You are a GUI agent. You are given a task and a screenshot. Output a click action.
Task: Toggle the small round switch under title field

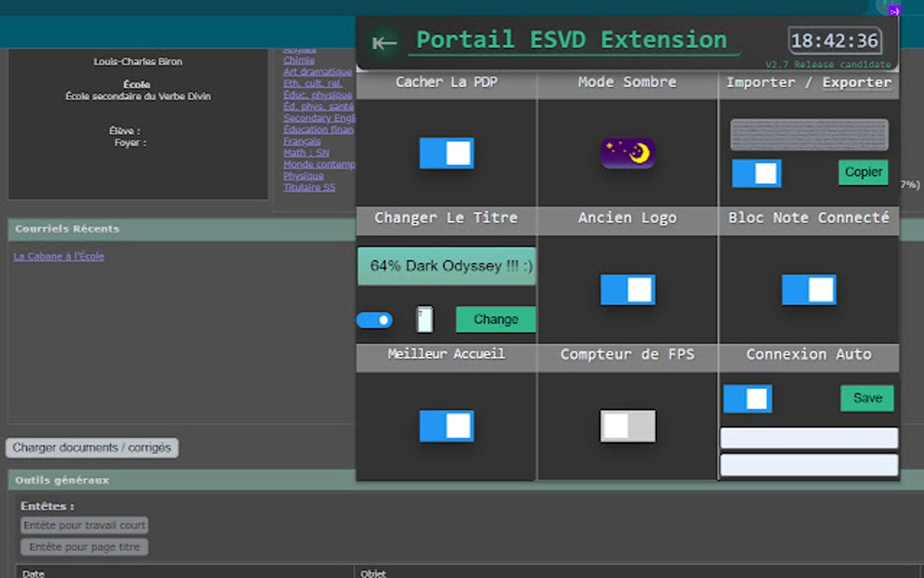point(374,320)
